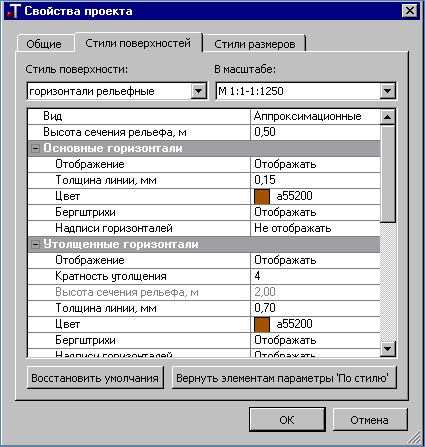Click the Утолщенные горизонтали section header text
This screenshot has width=425, height=447.
pyautogui.click(x=121, y=244)
